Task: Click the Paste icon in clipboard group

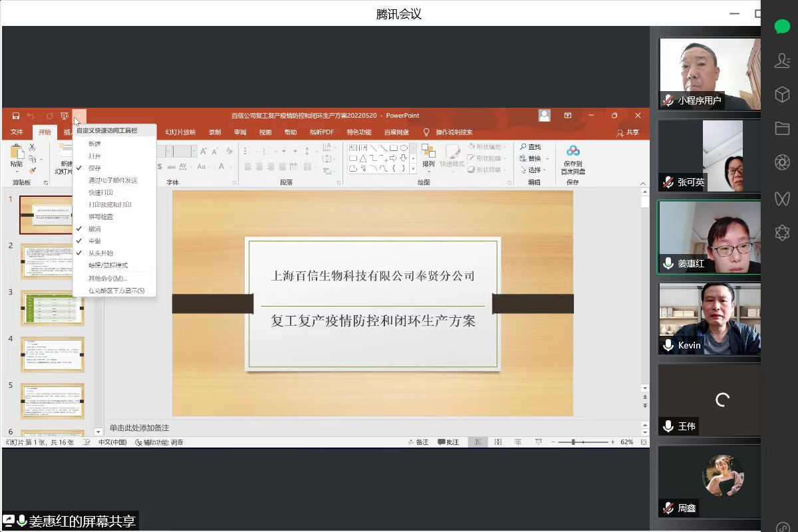Action: (x=17, y=154)
